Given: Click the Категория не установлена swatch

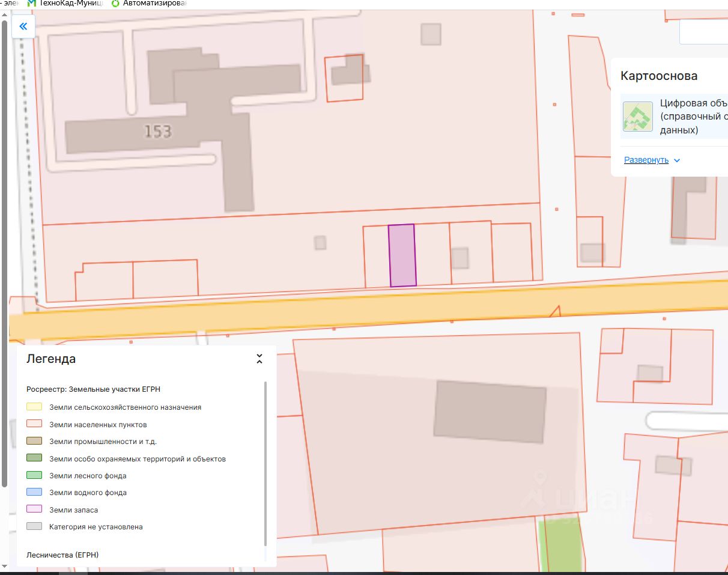Looking at the screenshot, I should [x=34, y=526].
